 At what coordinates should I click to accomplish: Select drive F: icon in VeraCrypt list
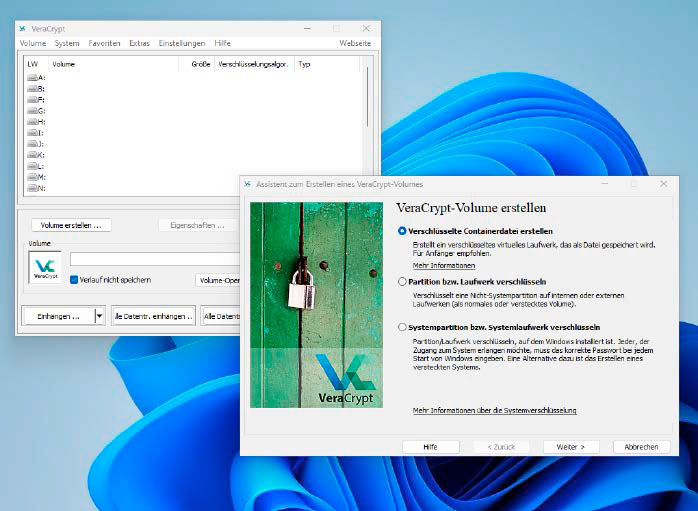pos(32,100)
